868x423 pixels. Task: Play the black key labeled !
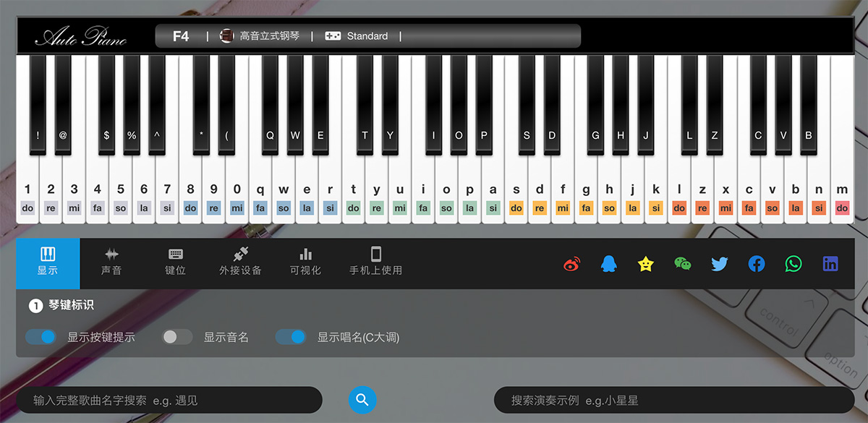coord(38,105)
